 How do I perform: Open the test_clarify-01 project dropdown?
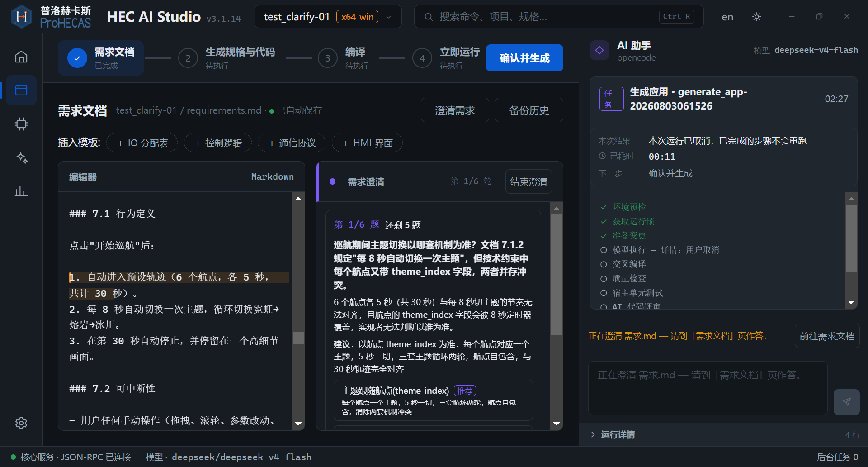tap(328, 17)
